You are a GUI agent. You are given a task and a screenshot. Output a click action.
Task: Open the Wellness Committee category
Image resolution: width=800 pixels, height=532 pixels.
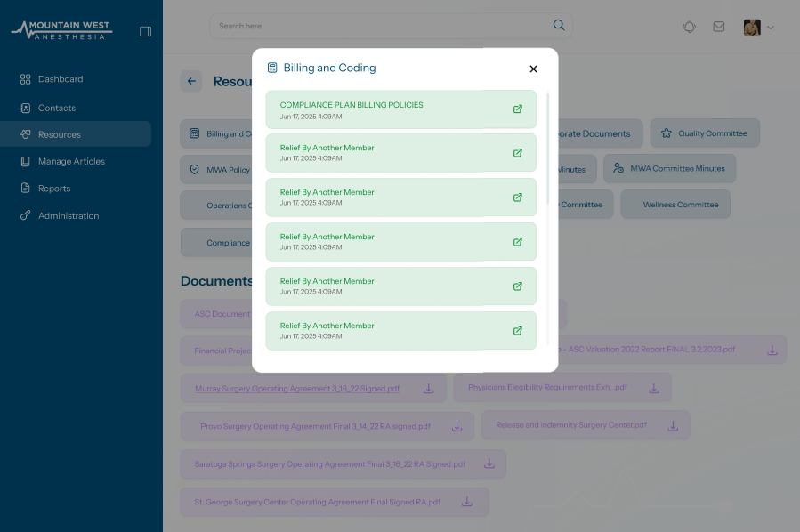click(x=680, y=205)
